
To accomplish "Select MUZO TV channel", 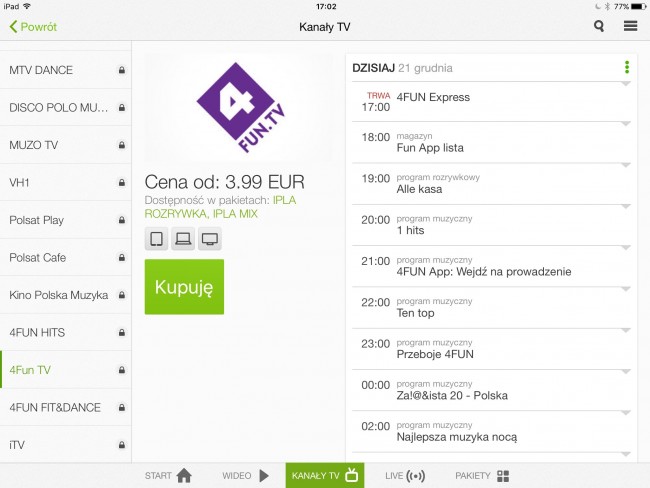I will [x=65, y=145].
